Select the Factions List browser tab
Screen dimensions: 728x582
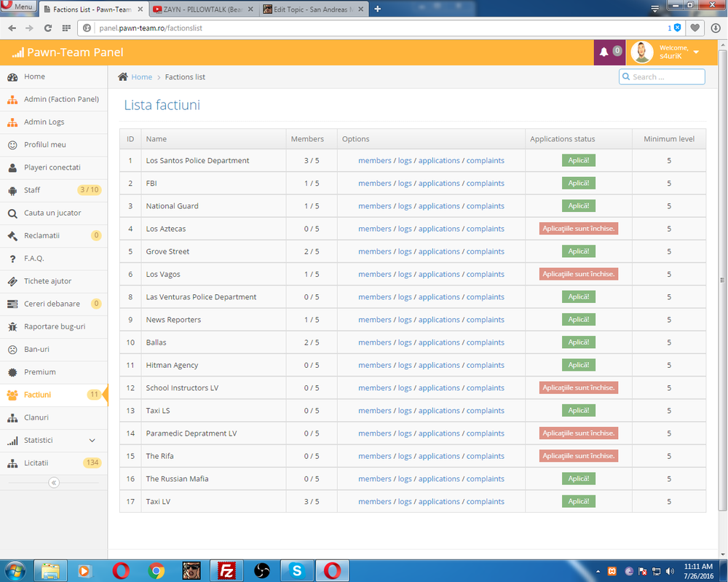pyautogui.click(x=93, y=9)
